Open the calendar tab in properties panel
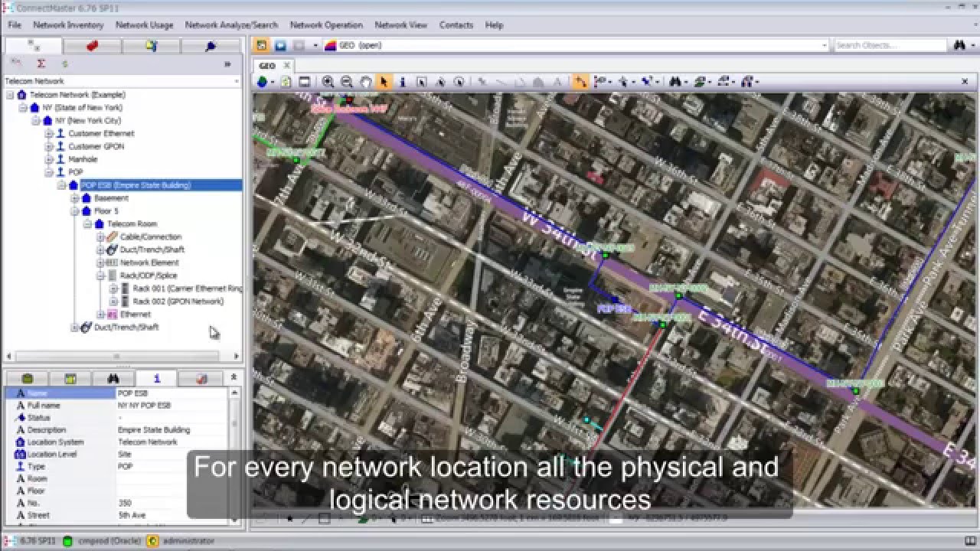Screen dimensions: 980x551 70,378
